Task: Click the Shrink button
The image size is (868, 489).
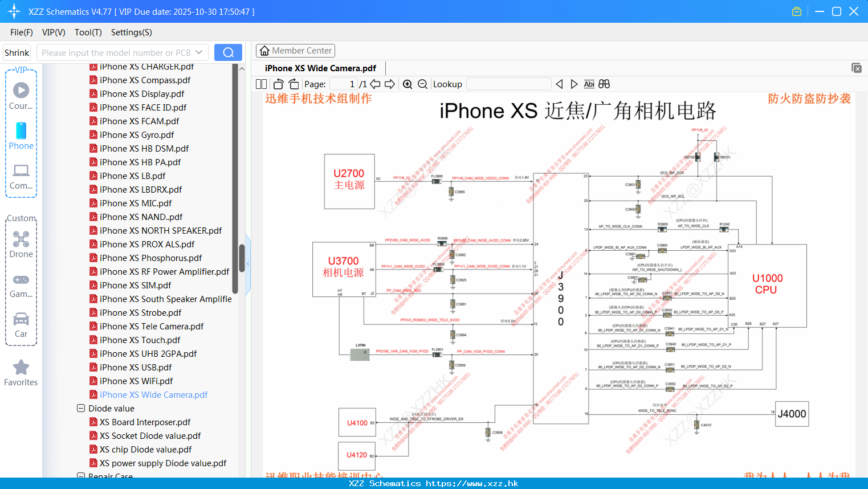Action: click(17, 52)
